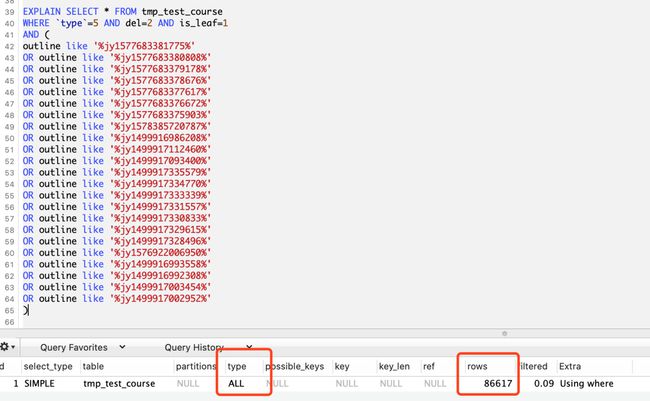Place cursor on EXPLAIN SELECT line 39

click(123, 12)
